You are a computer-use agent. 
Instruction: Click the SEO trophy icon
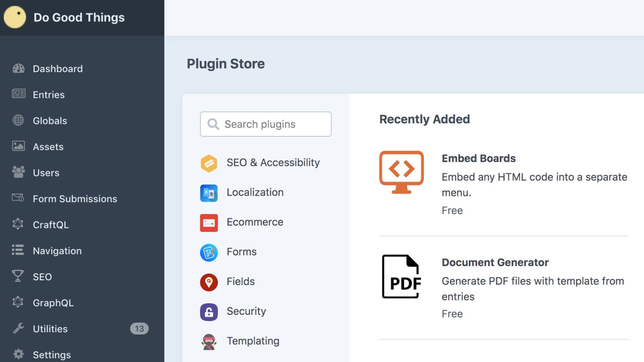18,276
